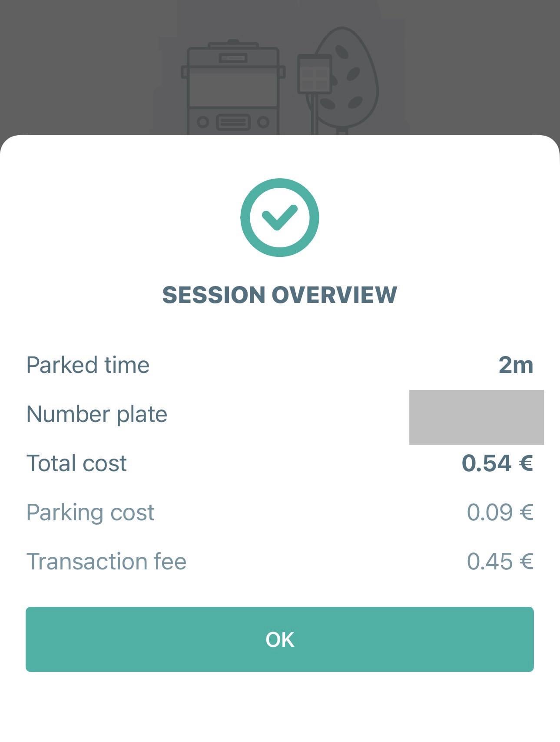Tap the parking sign illustration
Image resolution: width=560 pixels, height=742 pixels.
(x=315, y=74)
